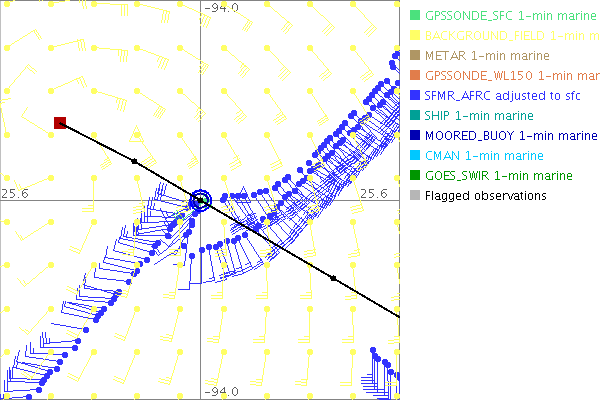Click the red square storm track marker
The width and height of the screenshot is (600, 400).
coord(60,123)
